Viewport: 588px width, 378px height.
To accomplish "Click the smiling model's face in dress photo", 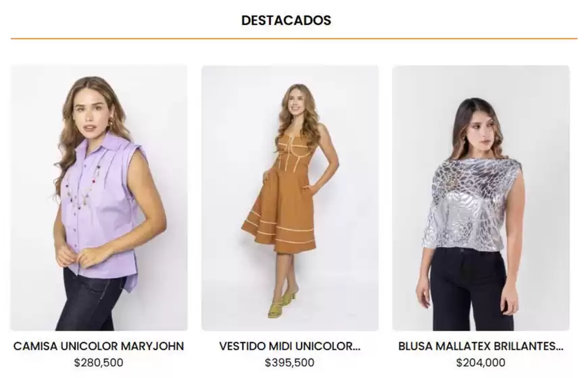I will [x=295, y=103].
